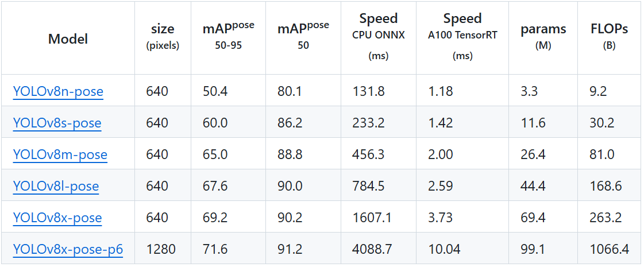
Task: Open the YOLOv8x-pose-p6 model link
Action: tap(68, 249)
